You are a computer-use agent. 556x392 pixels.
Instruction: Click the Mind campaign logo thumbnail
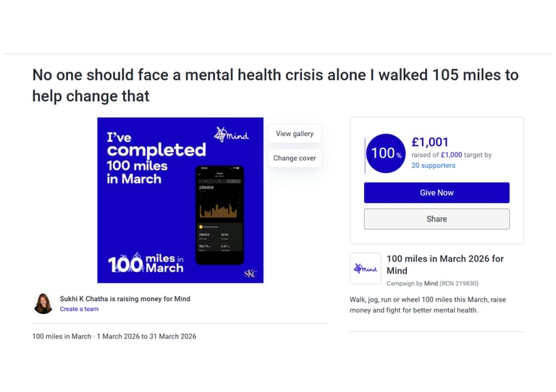(366, 268)
